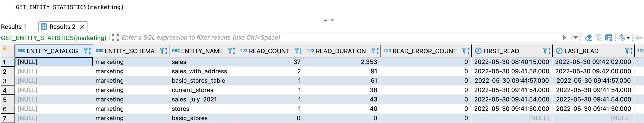Click the READ_COUNT column filter icon

[x=296, y=51]
